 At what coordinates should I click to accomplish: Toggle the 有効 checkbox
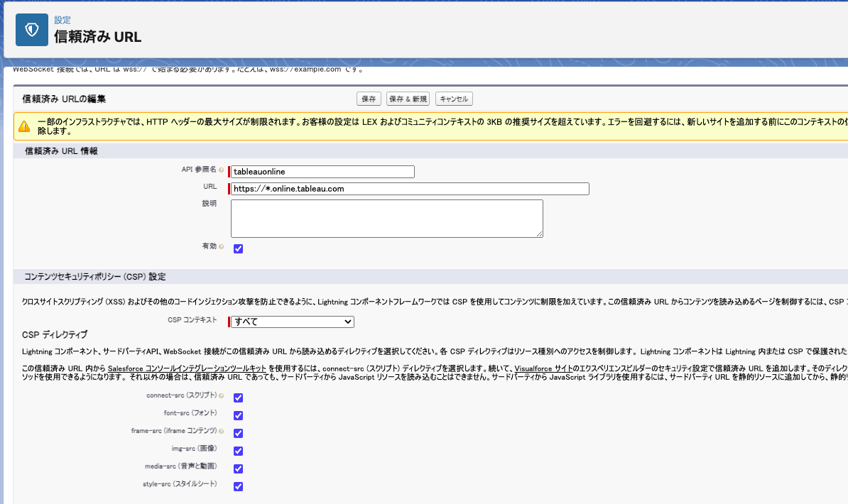pyautogui.click(x=238, y=248)
